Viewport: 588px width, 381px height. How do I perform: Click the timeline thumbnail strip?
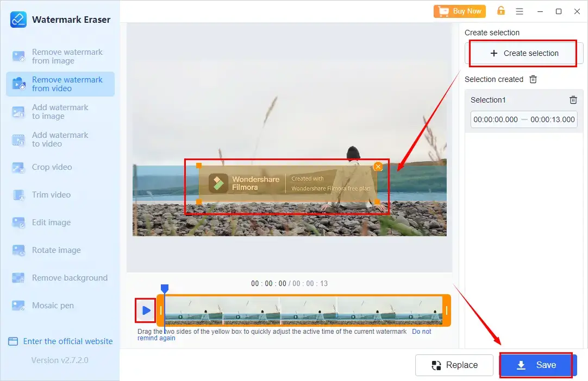[x=304, y=310]
